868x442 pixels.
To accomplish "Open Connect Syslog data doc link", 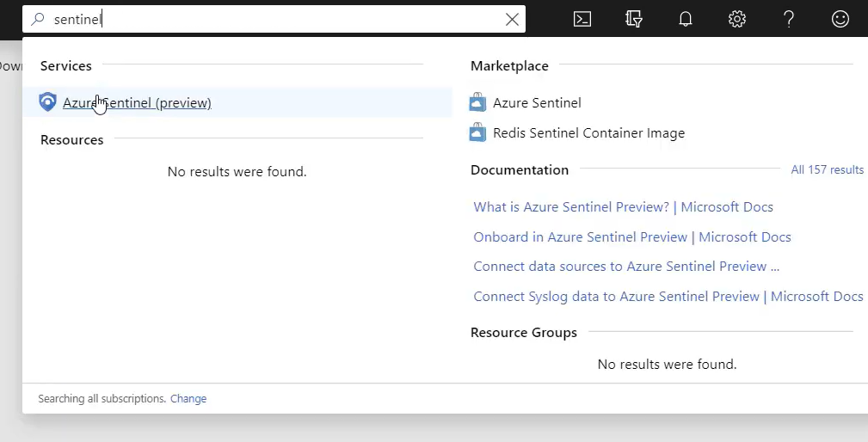I will (668, 297).
